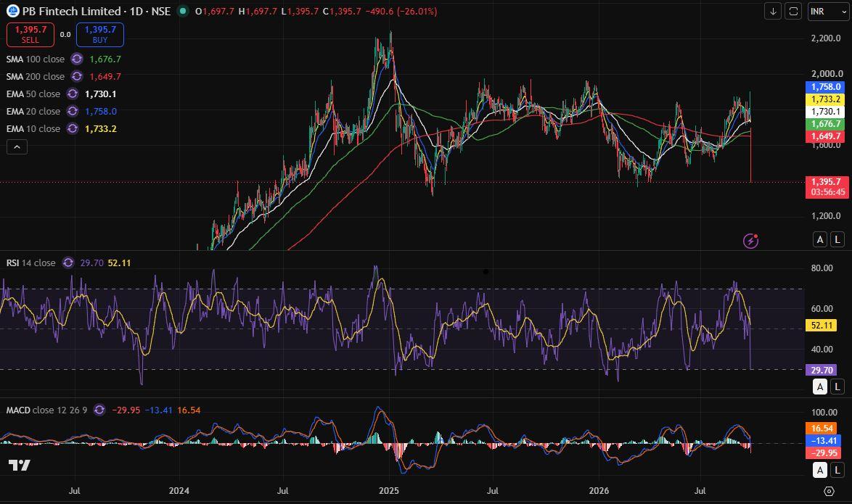The width and height of the screenshot is (852, 504).
Task: Click the square refresh button near INR
Action: click(x=794, y=11)
